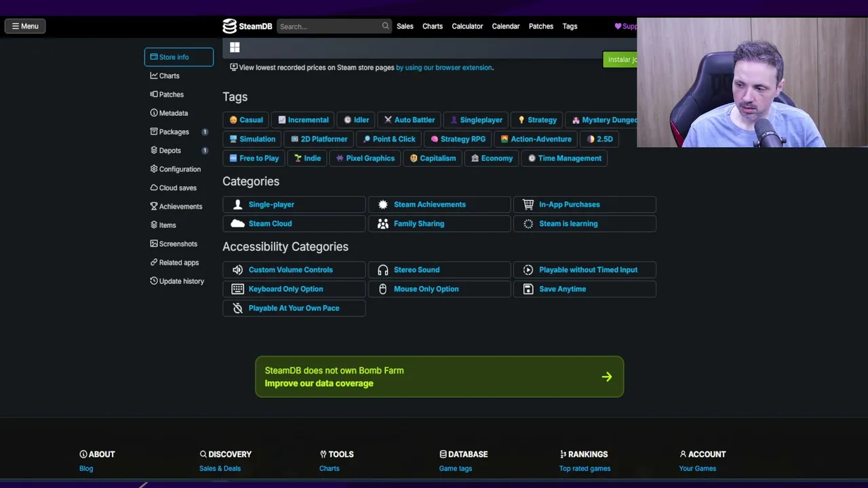Screen dimensions: 868x488
Task: Open the Calculator navigation item
Action: (x=467, y=26)
